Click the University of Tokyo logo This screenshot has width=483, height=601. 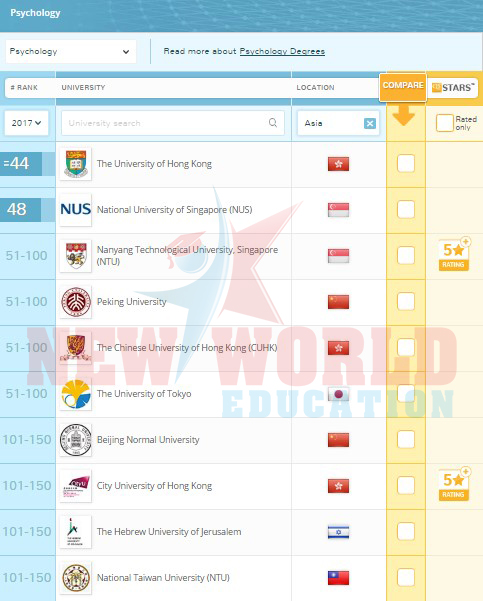click(76, 394)
